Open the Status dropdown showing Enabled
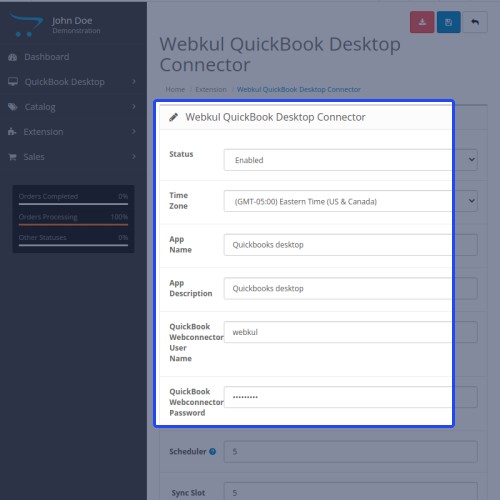The width and height of the screenshot is (500, 500). 350,160
